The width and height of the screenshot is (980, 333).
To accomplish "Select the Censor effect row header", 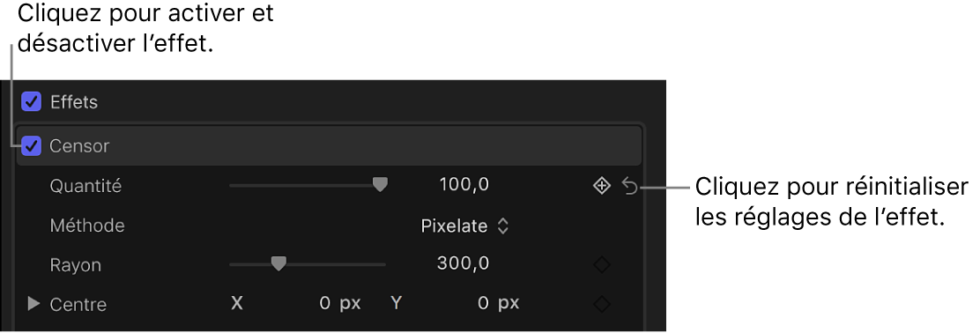I will (x=329, y=146).
